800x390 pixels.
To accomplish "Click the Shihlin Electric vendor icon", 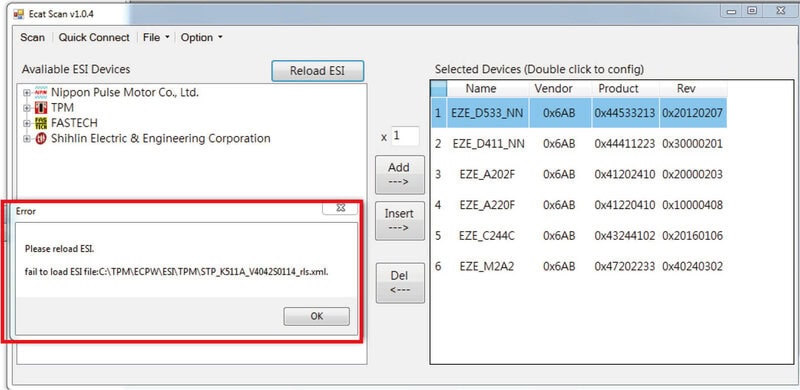I will point(40,139).
